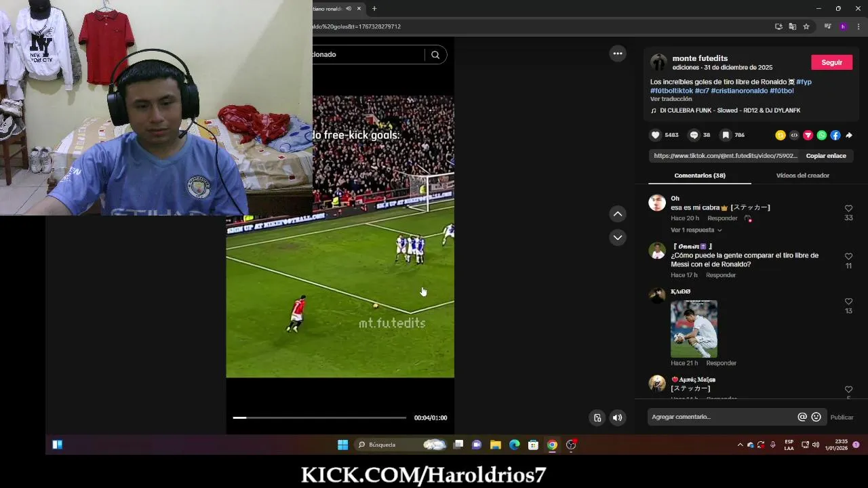Open more share options arrow

[849, 136]
